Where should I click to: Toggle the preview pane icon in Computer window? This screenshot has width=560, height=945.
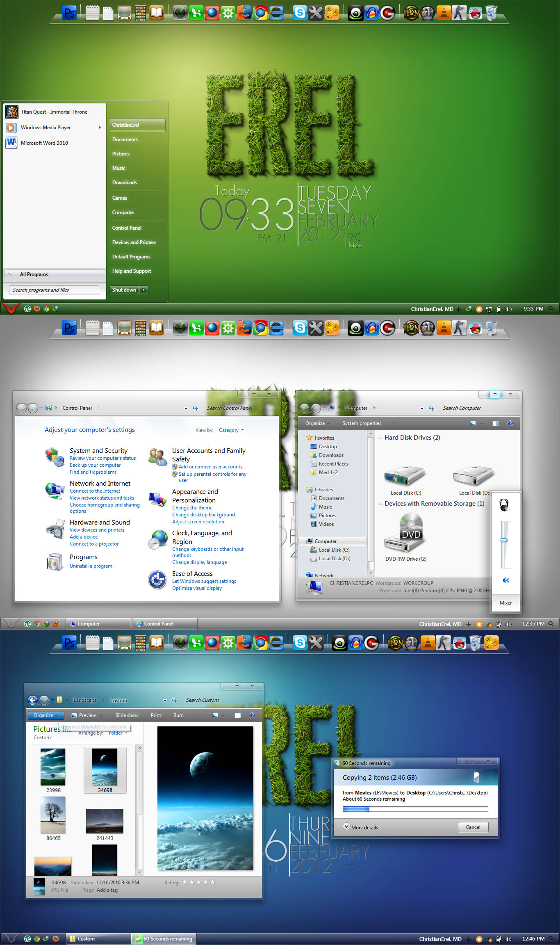[x=495, y=423]
